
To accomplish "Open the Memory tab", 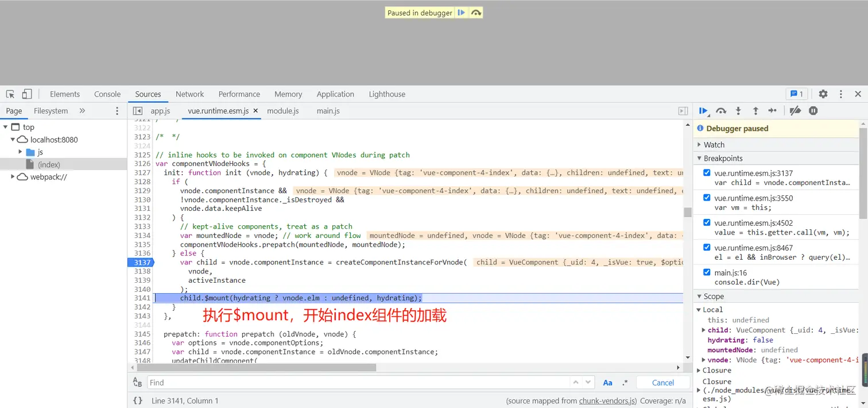I will [288, 94].
